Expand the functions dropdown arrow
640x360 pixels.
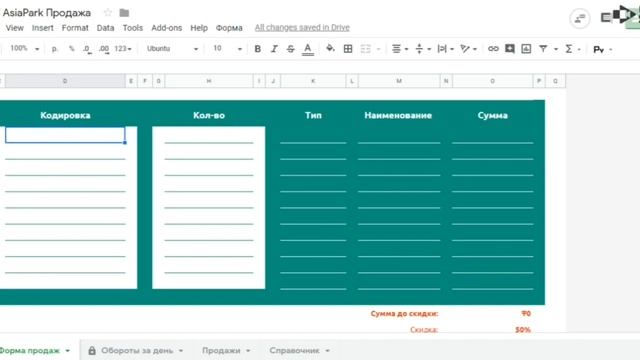point(579,49)
